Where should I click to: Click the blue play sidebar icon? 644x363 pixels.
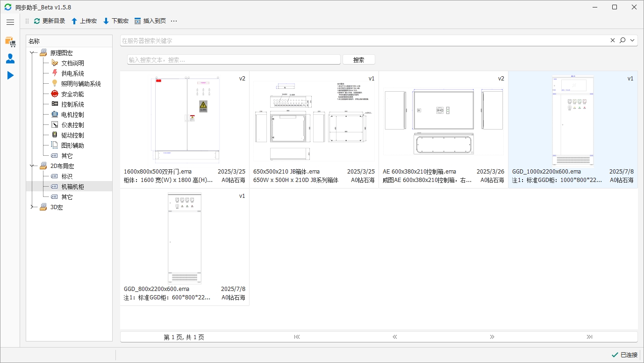pyautogui.click(x=10, y=75)
